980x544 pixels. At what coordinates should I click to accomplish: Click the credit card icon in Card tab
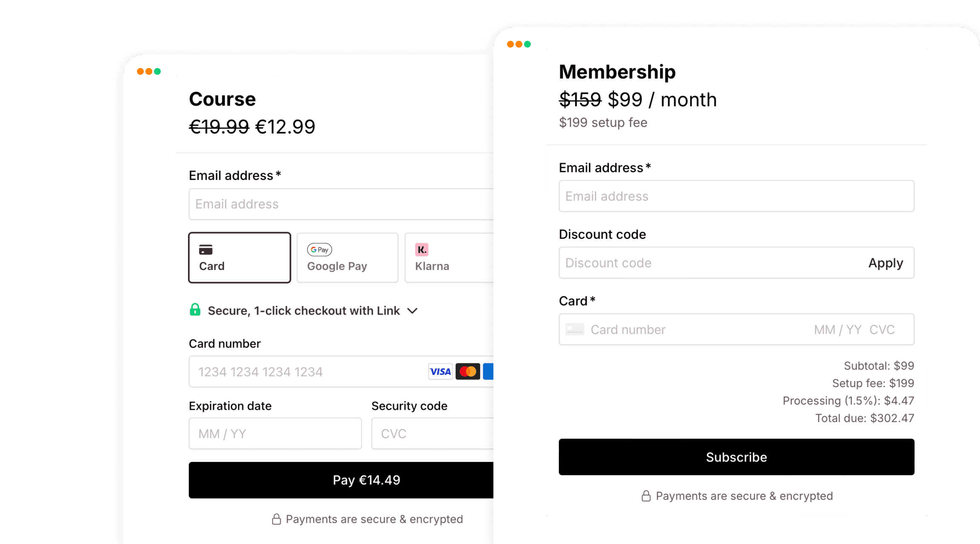pyautogui.click(x=206, y=249)
